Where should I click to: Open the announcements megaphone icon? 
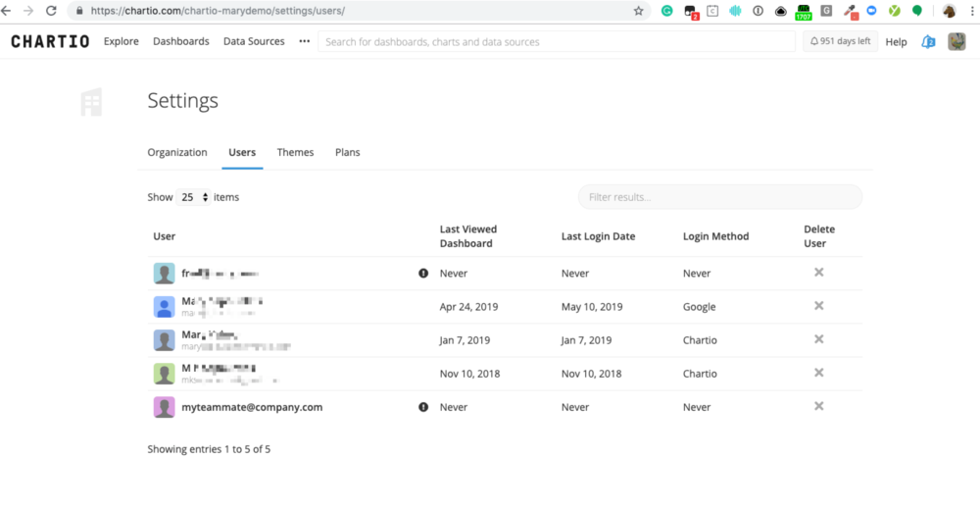[x=928, y=42]
